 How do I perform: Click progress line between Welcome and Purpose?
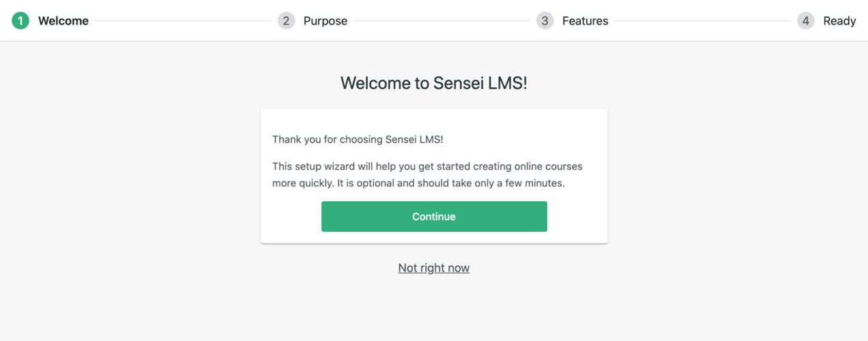tap(183, 21)
